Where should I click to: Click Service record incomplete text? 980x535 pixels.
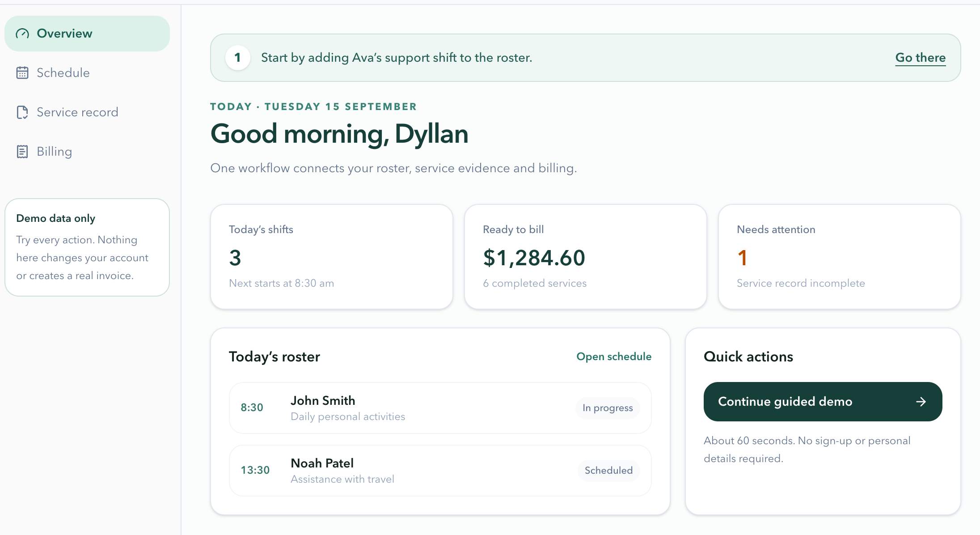[801, 283]
